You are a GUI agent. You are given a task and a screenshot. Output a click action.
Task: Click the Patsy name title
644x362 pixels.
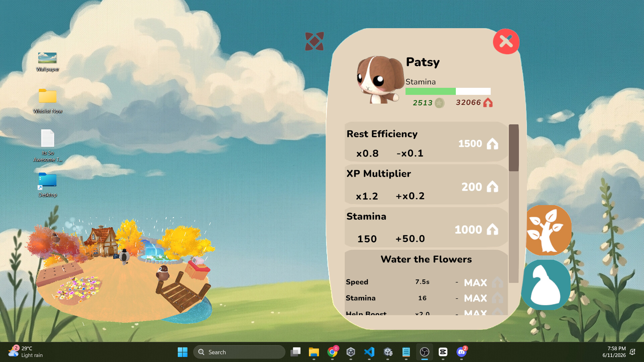(423, 62)
